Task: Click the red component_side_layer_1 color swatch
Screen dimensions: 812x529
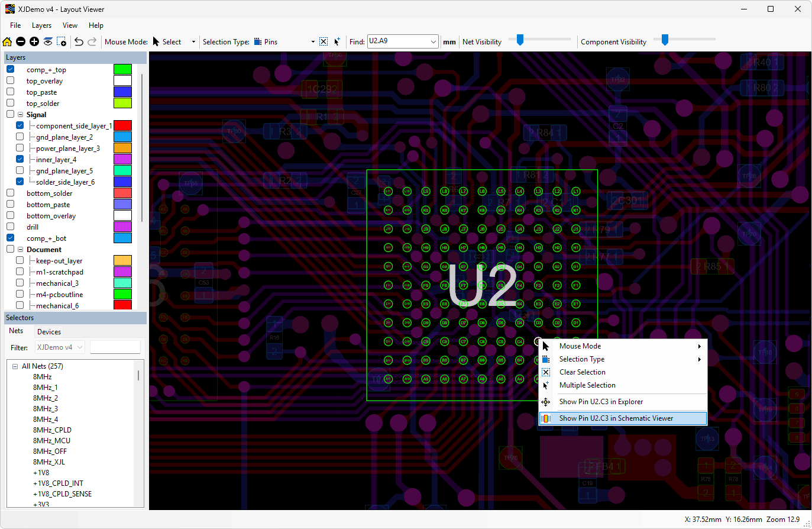Action: [x=122, y=125]
